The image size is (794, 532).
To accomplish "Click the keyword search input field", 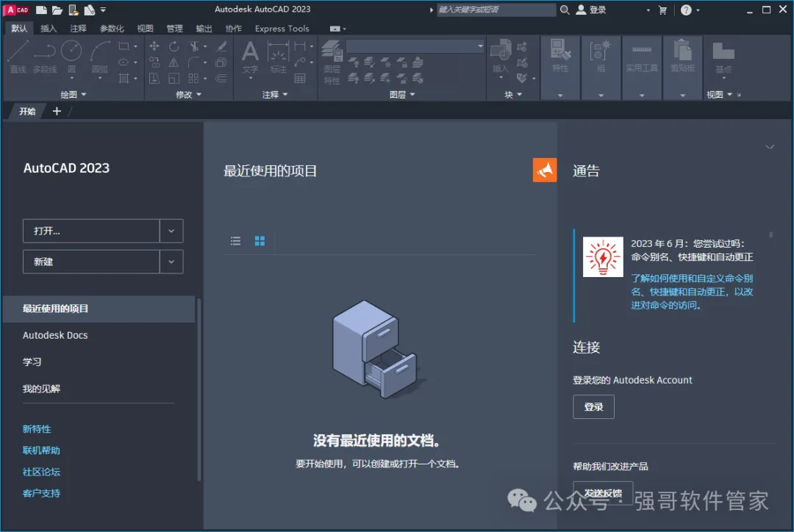I will 496,10.
